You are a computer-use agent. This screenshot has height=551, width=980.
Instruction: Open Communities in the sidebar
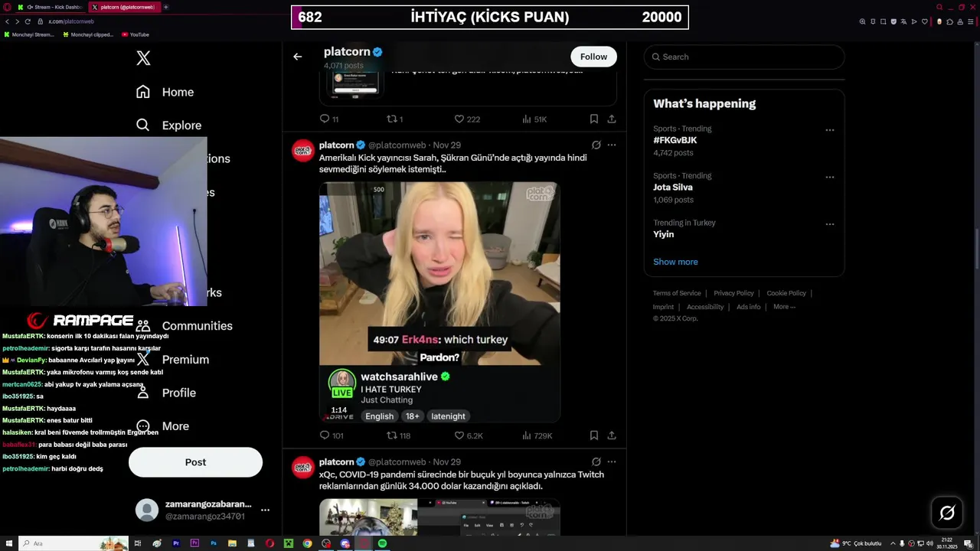coord(184,326)
